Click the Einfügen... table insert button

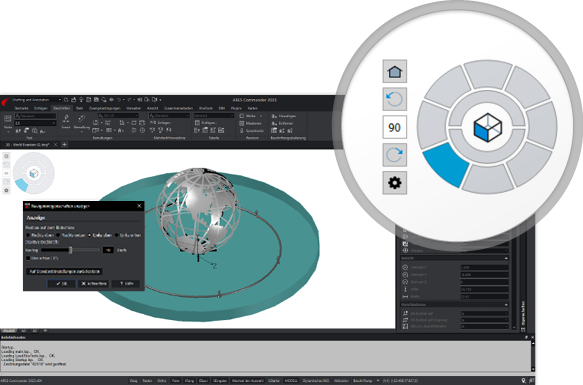pos(206,123)
